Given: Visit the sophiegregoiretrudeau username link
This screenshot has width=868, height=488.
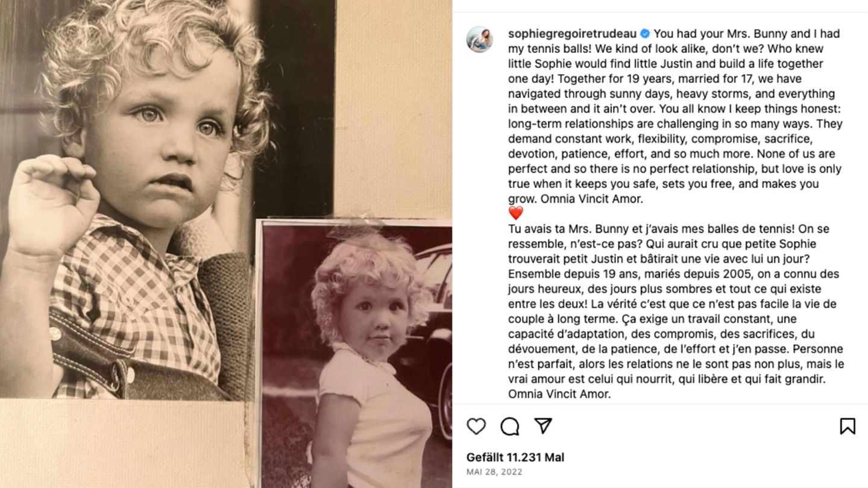Looking at the screenshot, I should pos(572,34).
